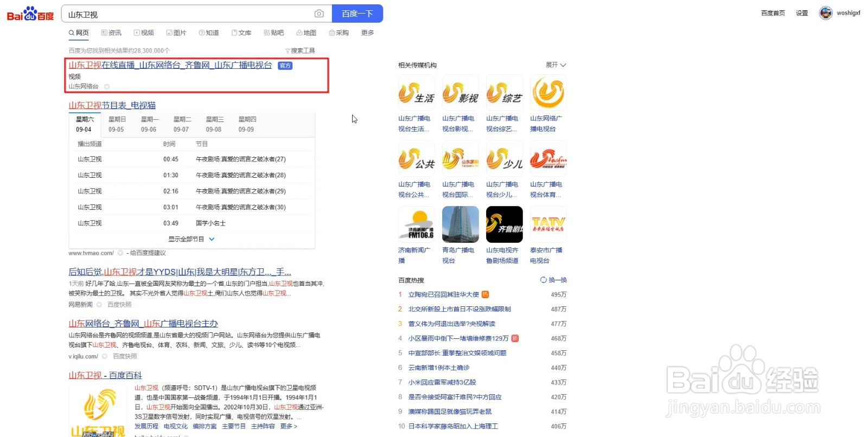The image size is (868, 437).
Task: Open the 更多 tab menu
Action: pyautogui.click(x=368, y=33)
